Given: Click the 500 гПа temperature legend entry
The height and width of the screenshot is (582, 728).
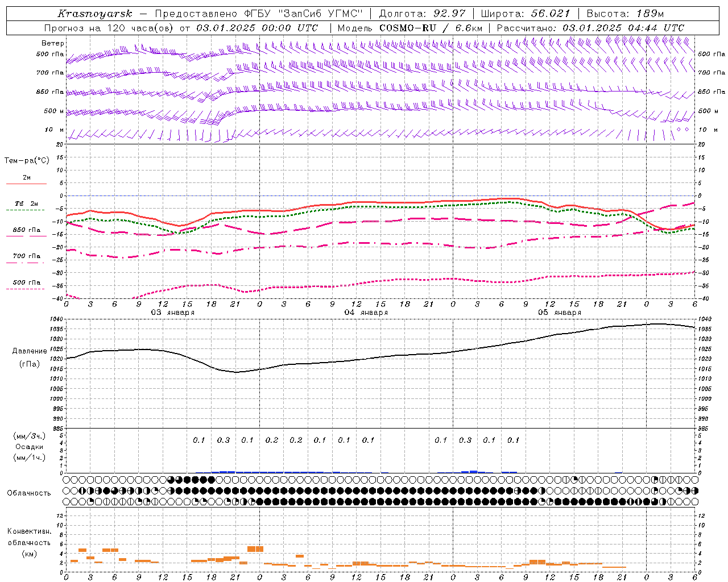Looking at the screenshot, I should (26, 282).
